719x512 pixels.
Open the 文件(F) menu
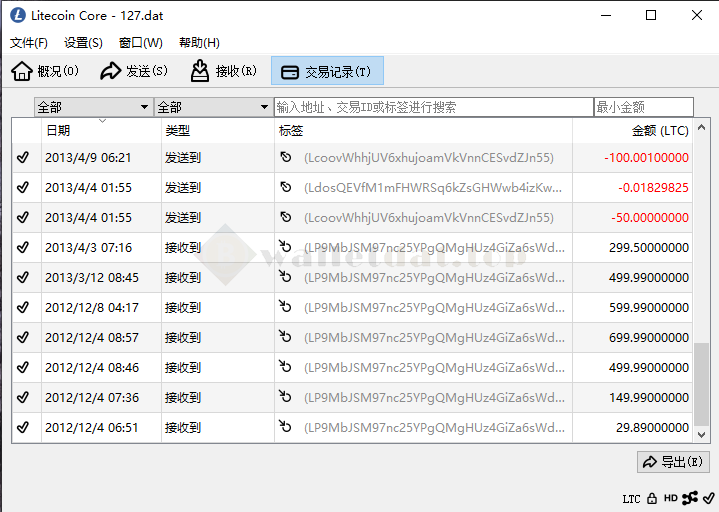(x=29, y=43)
